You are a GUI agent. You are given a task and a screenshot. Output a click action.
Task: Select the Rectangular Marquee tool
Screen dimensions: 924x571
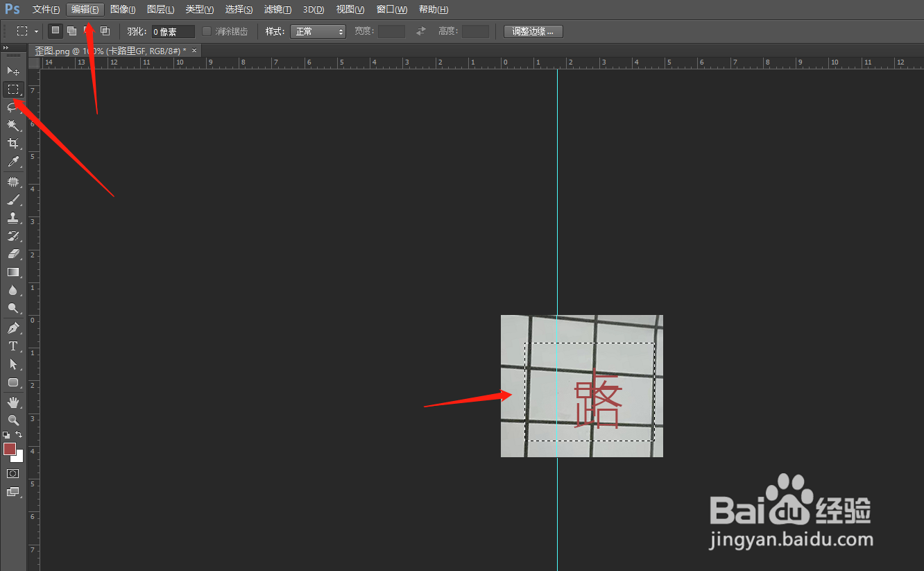point(13,89)
